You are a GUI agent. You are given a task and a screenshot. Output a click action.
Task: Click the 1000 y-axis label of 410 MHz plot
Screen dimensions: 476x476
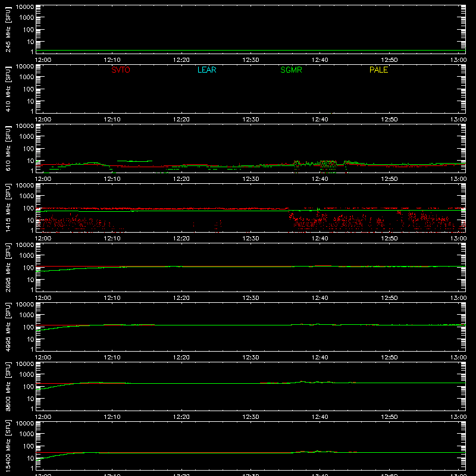tap(27, 77)
